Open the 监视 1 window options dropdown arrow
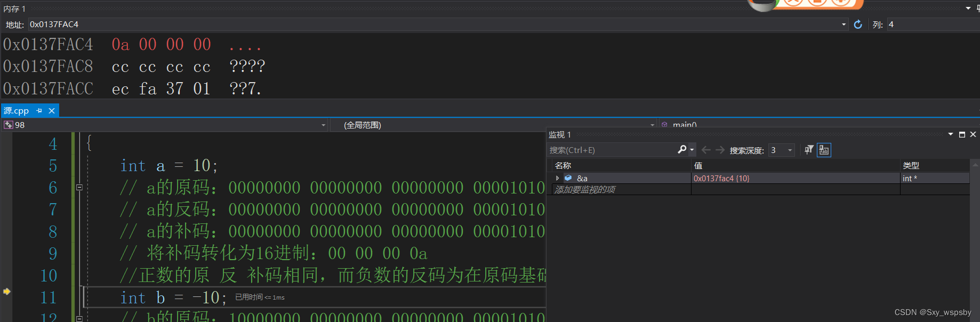980x322 pixels. (951, 134)
